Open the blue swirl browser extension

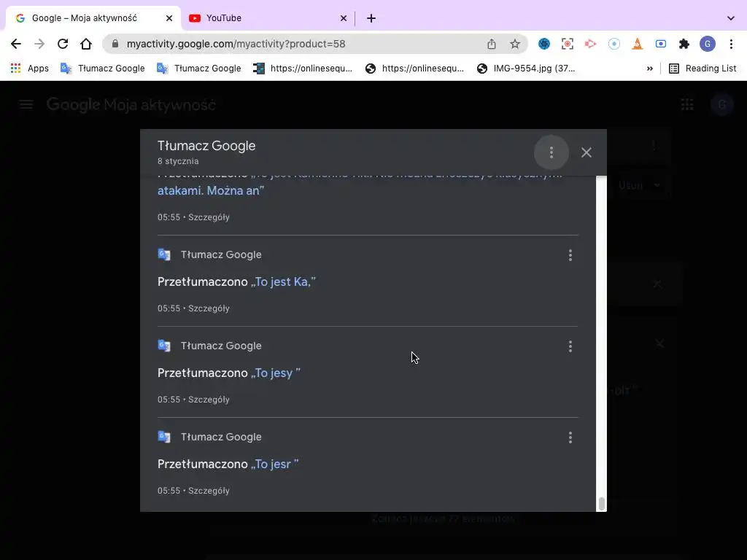544,44
